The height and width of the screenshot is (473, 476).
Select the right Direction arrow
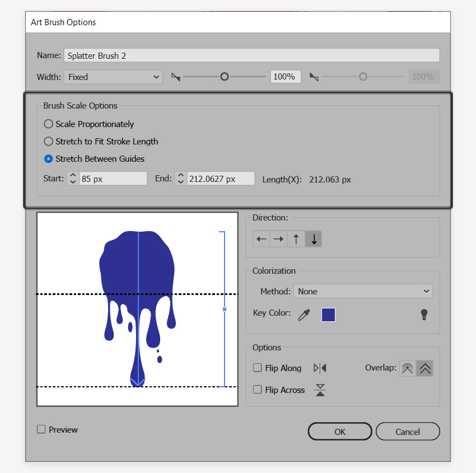(x=278, y=238)
